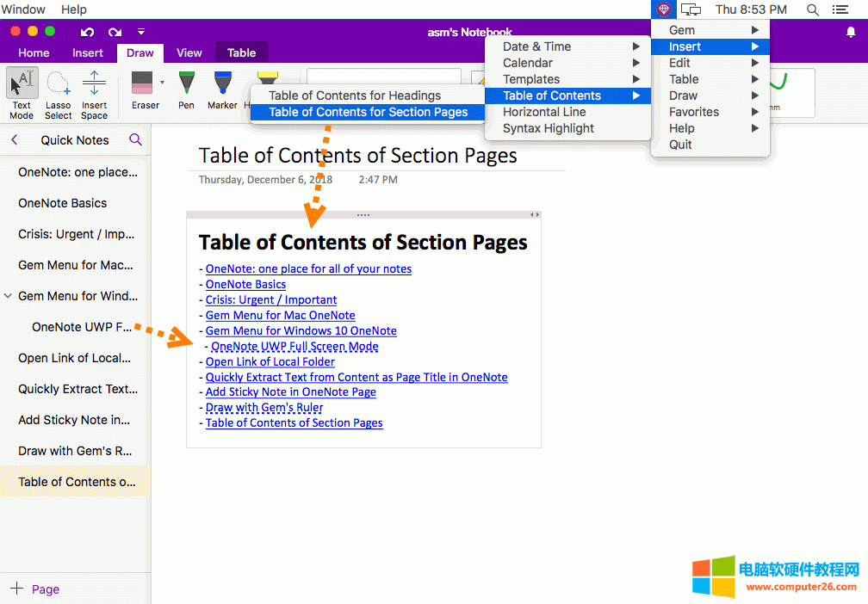Open the search magnifier in sidebar

(x=135, y=139)
